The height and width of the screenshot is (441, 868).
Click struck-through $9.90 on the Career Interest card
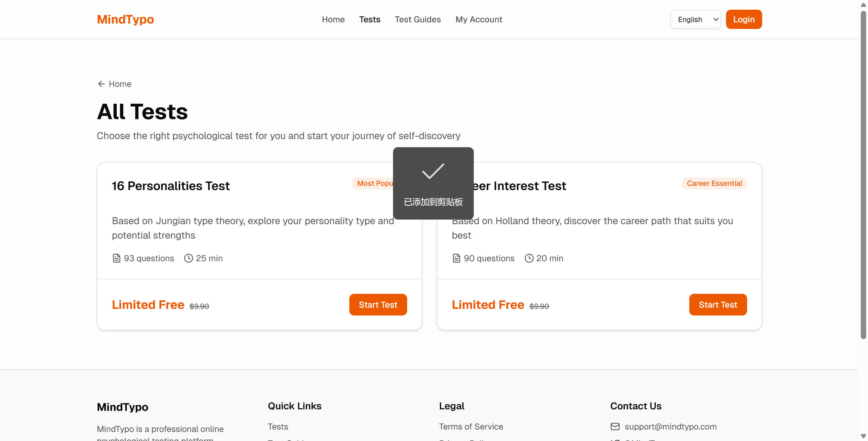tap(539, 306)
